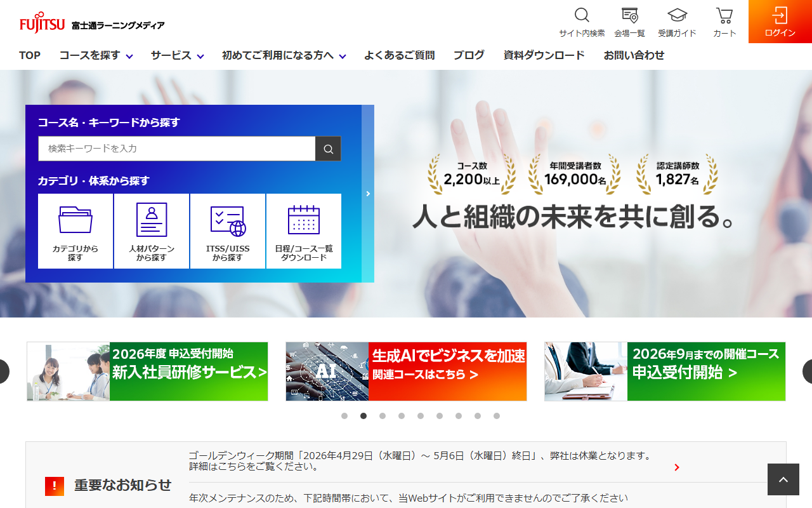812x508 pixels.
Task: Click the 年間受講者数 169,000名 laurel badge
Action: pos(575,174)
